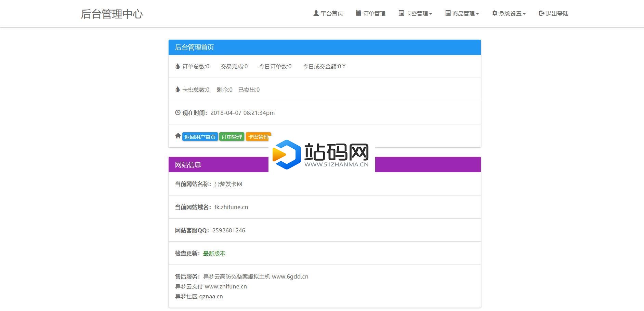Screen dimensions: 644x311
Task: Expand the 商品管理 dropdown caret
Action: [477, 14]
